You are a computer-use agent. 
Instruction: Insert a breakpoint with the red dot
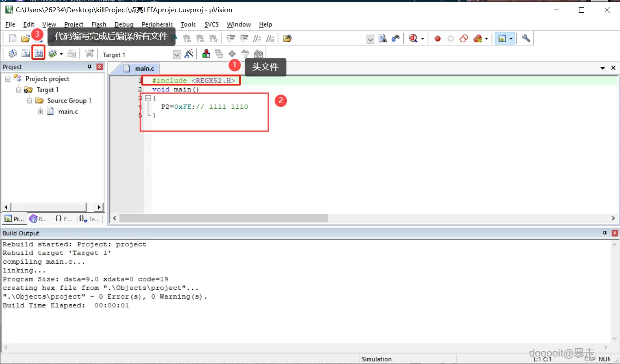437,38
